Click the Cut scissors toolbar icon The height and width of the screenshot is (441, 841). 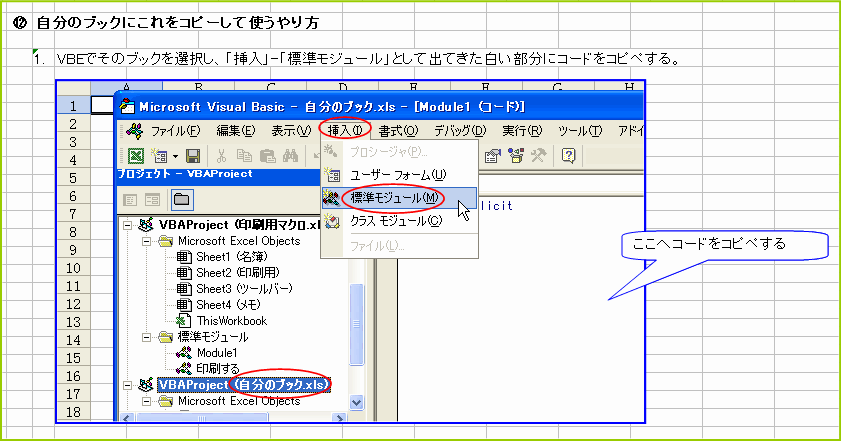[x=221, y=156]
